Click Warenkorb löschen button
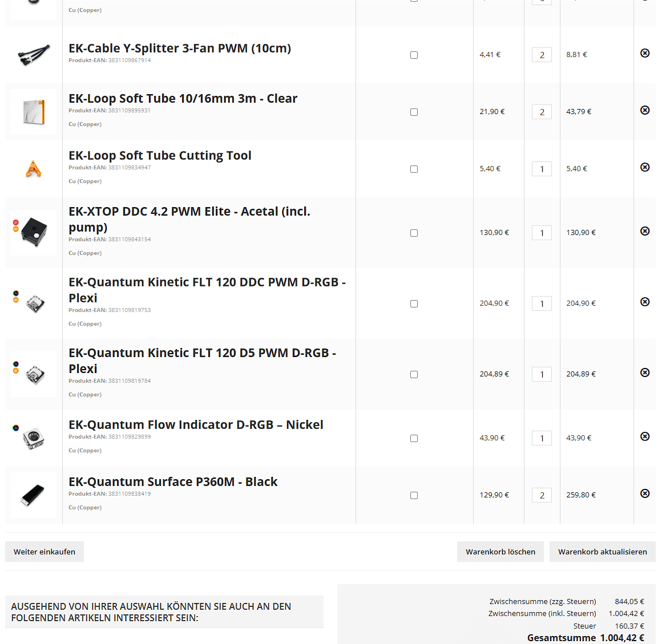This screenshot has height=644, width=658. [x=500, y=552]
